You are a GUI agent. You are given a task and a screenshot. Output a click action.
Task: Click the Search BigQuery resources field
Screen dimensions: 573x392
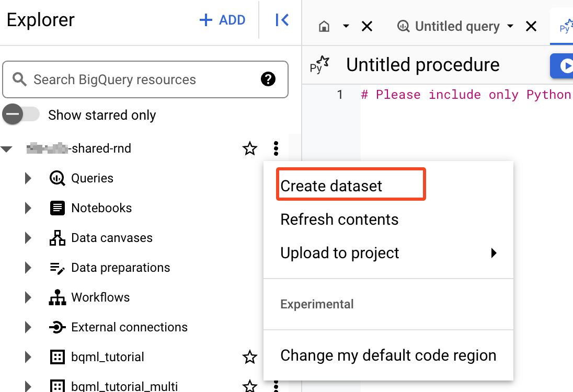pyautogui.click(x=131, y=79)
